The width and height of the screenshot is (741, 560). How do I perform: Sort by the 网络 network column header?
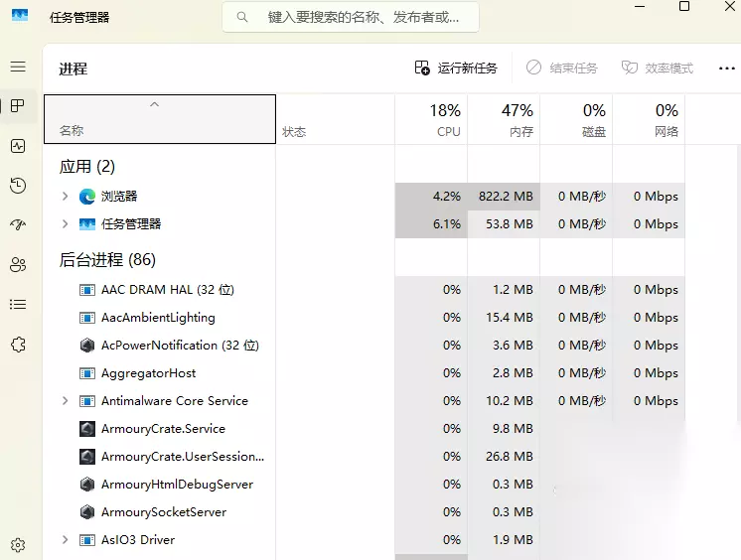(x=649, y=119)
